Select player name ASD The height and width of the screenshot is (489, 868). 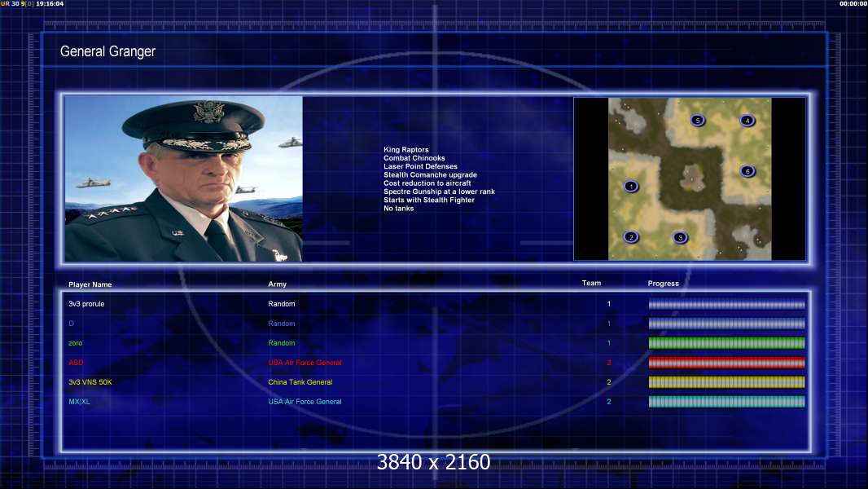tap(76, 363)
